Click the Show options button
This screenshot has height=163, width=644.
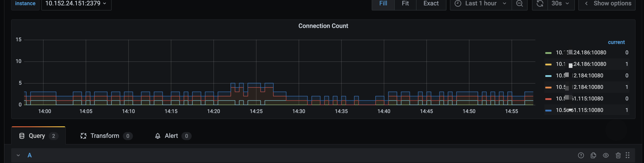click(x=607, y=3)
